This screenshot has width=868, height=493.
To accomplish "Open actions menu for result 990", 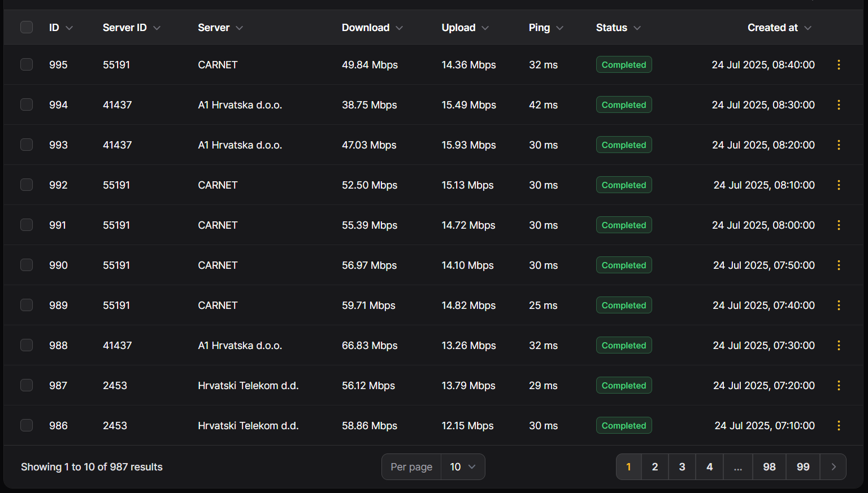I will coord(839,265).
